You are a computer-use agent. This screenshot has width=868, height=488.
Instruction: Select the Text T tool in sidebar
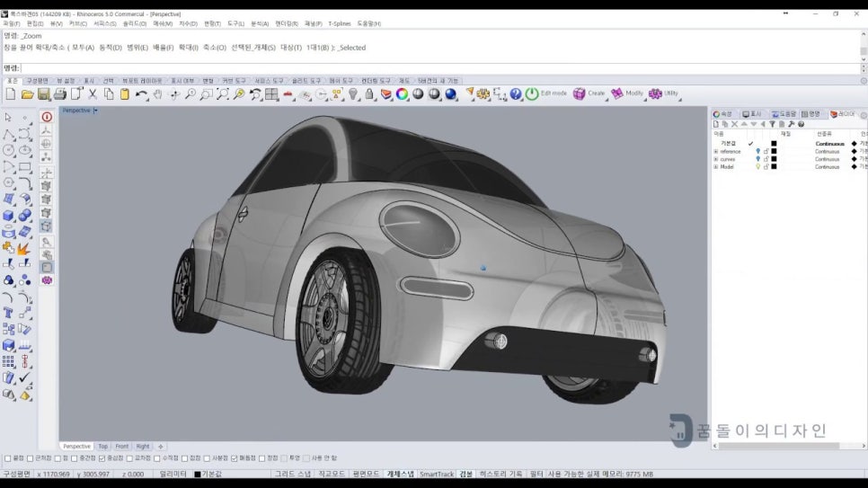[x=8, y=313]
